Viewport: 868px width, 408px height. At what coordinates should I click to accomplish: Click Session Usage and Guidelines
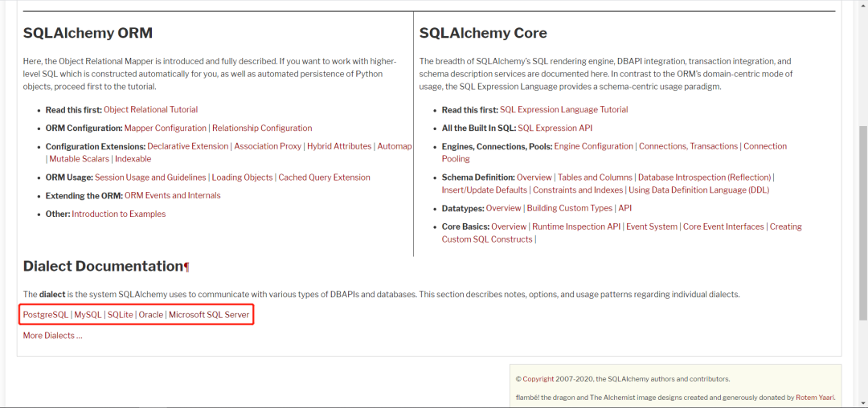click(x=152, y=177)
